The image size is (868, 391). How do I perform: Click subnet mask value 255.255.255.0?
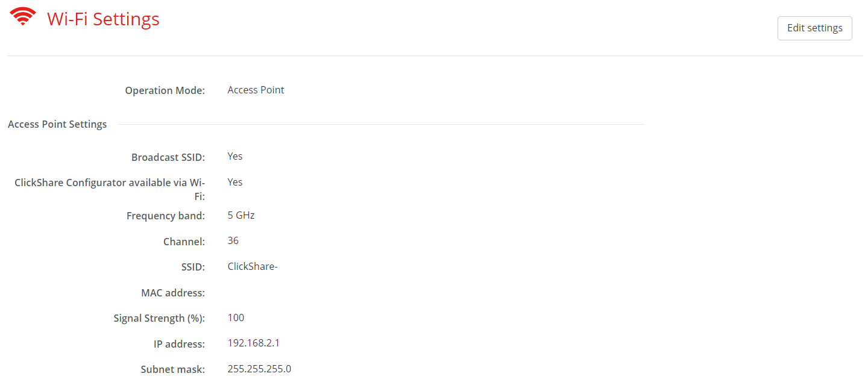point(259,369)
